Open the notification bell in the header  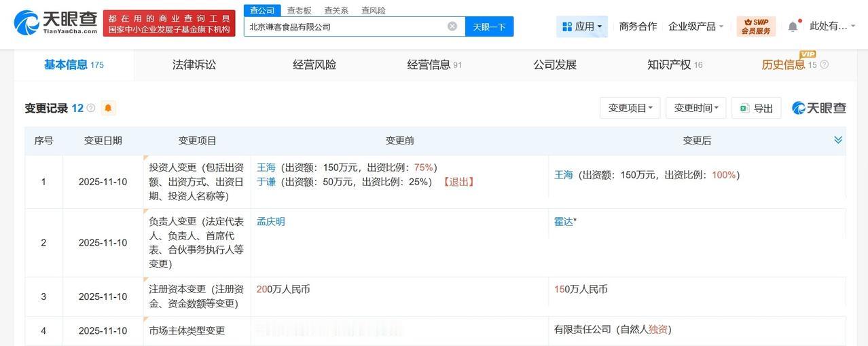tap(793, 26)
